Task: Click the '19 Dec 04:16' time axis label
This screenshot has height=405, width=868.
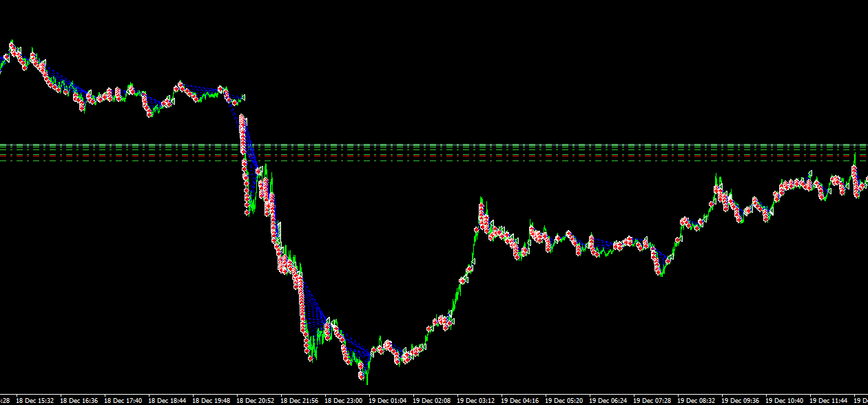Action: (x=520, y=400)
